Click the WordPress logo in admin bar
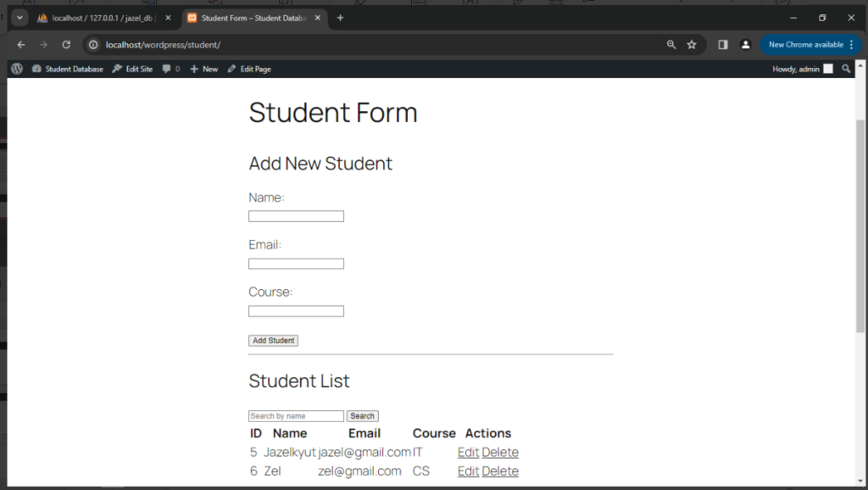This screenshot has height=490, width=868. 17,69
